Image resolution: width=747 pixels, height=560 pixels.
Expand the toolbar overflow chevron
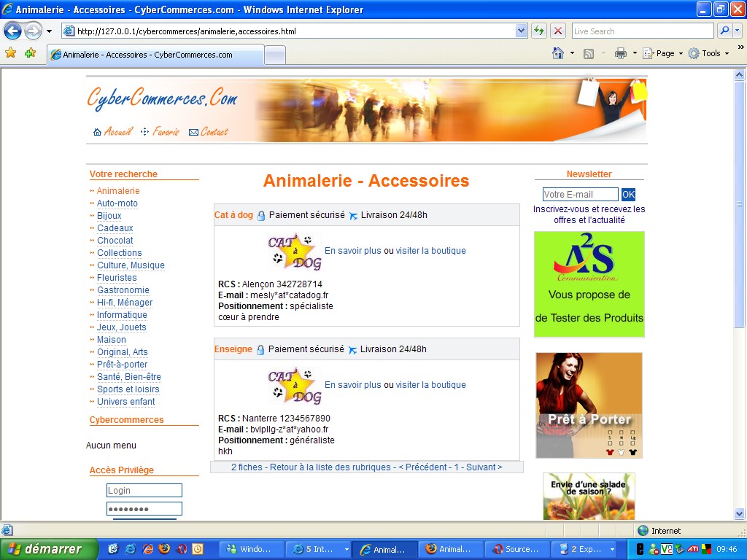[x=740, y=47]
